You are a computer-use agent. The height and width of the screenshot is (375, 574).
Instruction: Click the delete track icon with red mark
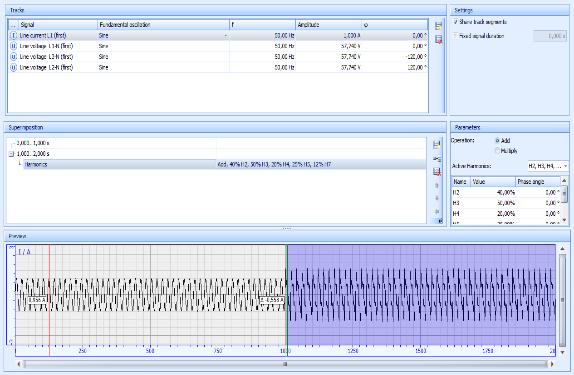click(x=438, y=39)
